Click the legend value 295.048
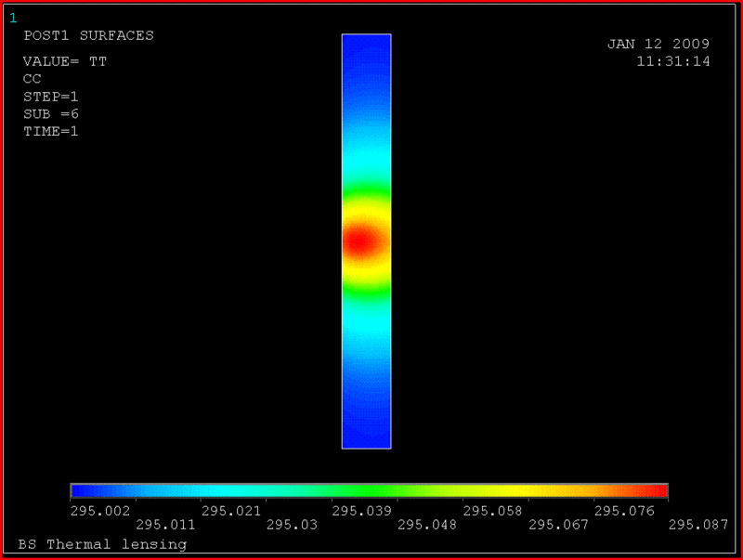The height and width of the screenshot is (560, 743). (427, 525)
